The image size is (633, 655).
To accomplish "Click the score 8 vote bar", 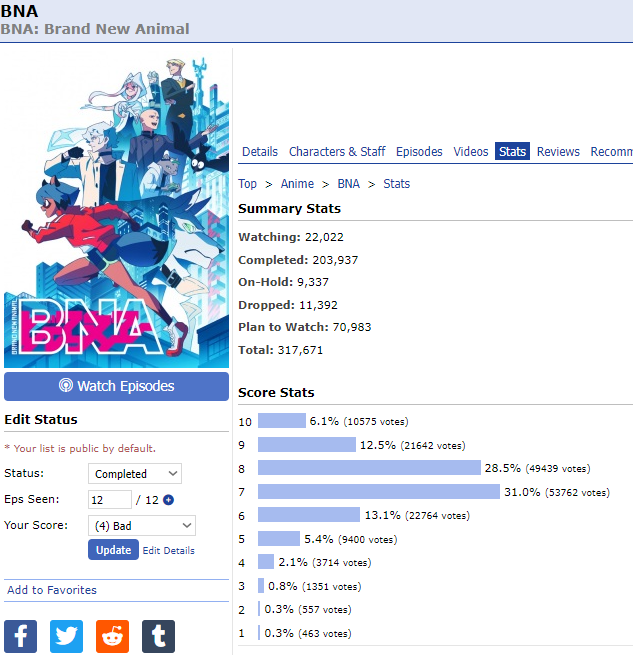I will (x=369, y=468).
